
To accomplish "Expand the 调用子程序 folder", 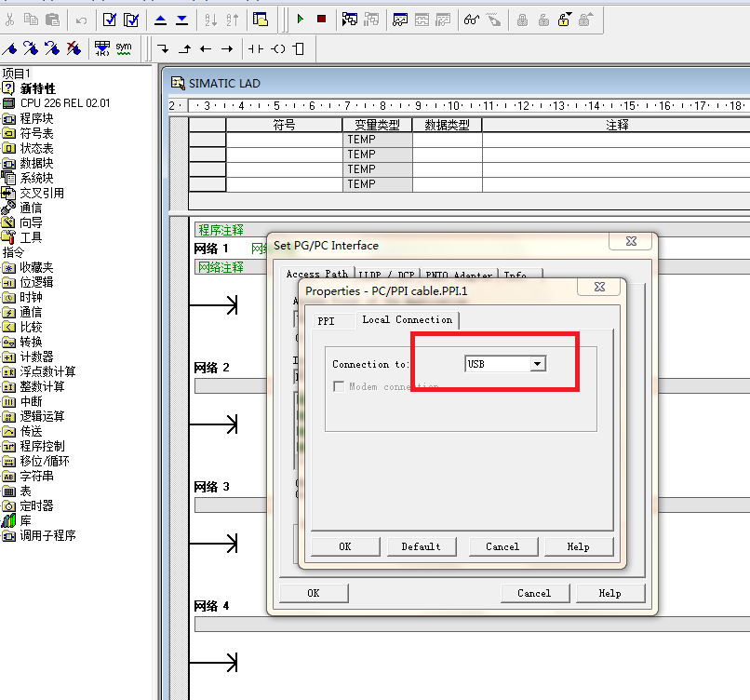I will 47,535.
